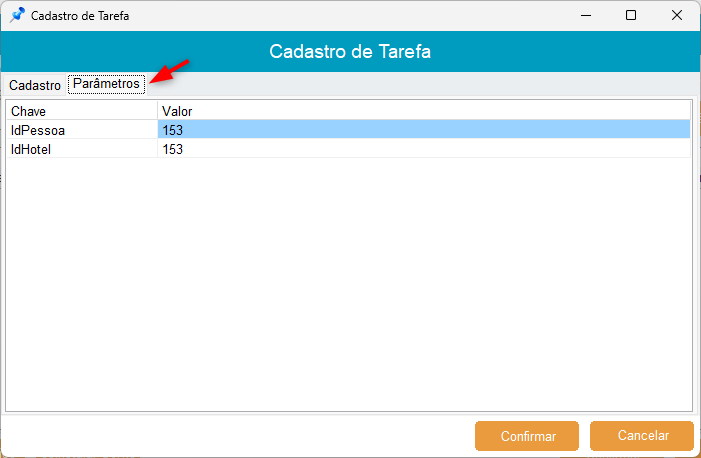Click the divider between Chave and Valor headers

pos(157,111)
